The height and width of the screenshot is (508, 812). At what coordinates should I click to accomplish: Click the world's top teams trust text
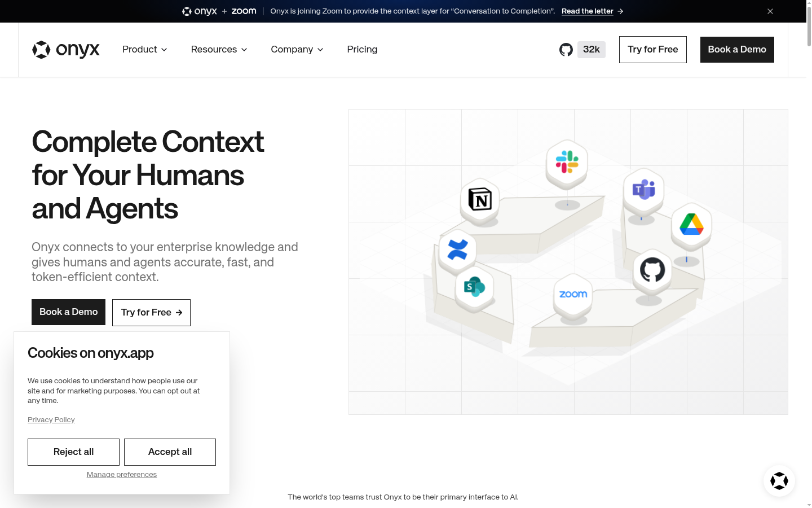tap(403, 497)
